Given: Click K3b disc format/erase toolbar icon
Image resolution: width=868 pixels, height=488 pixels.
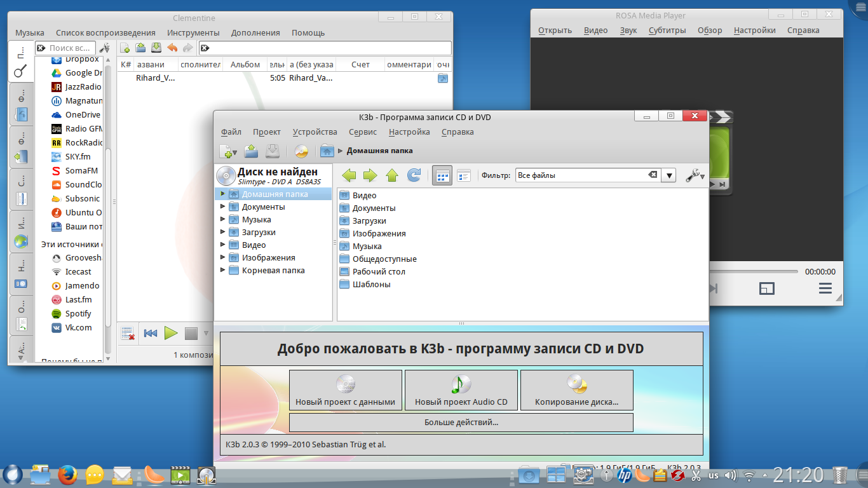Looking at the screenshot, I should 301,151.
